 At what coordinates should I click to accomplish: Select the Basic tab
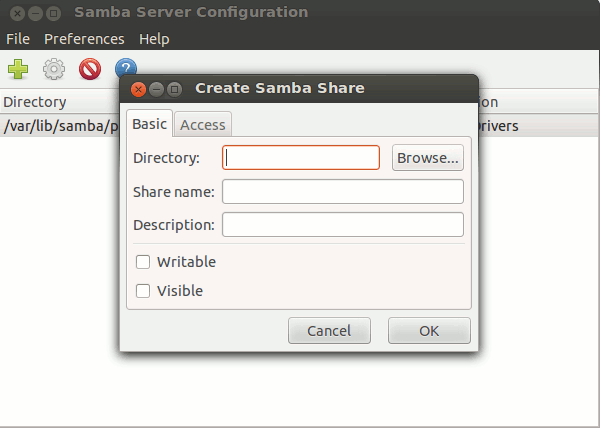click(150, 124)
